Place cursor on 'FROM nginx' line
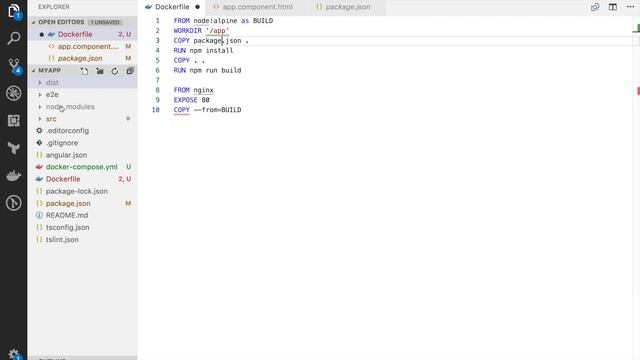 (x=193, y=90)
